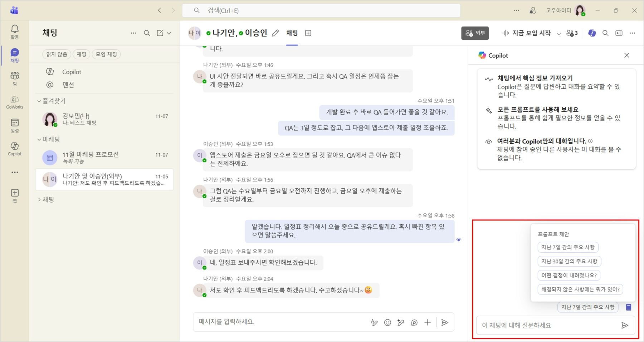The width and height of the screenshot is (644, 342).
Task: Click 어떤 결정이 내려졌나요? prompt suggestion
Action: (x=569, y=275)
